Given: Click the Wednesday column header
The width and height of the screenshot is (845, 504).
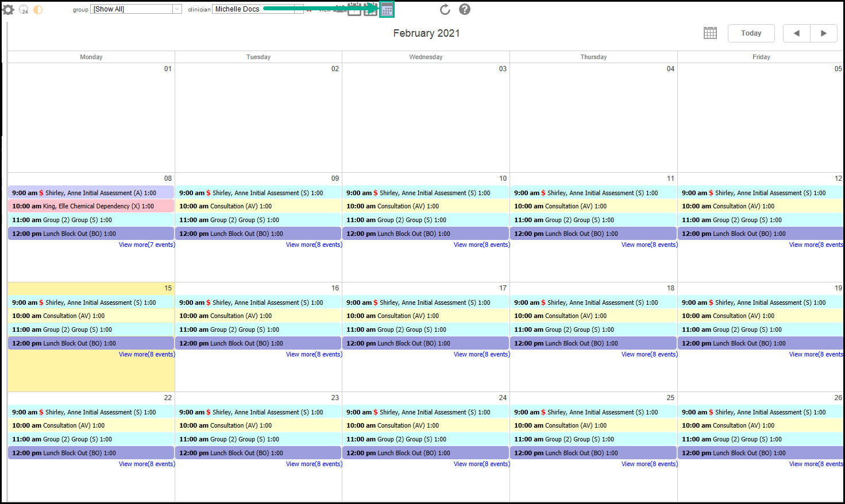Looking at the screenshot, I should [x=426, y=57].
